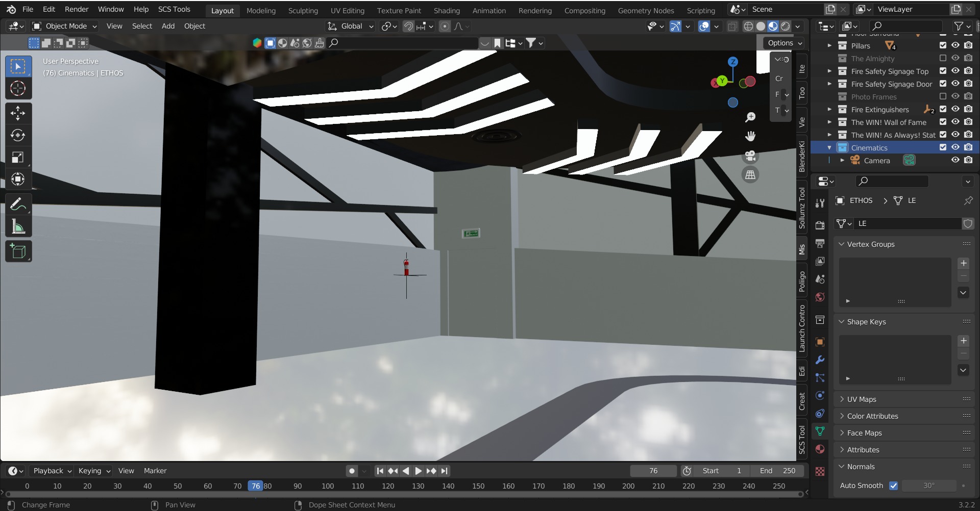980x511 pixels.
Task: Select the Cursor tool
Action: pyautogui.click(x=18, y=89)
